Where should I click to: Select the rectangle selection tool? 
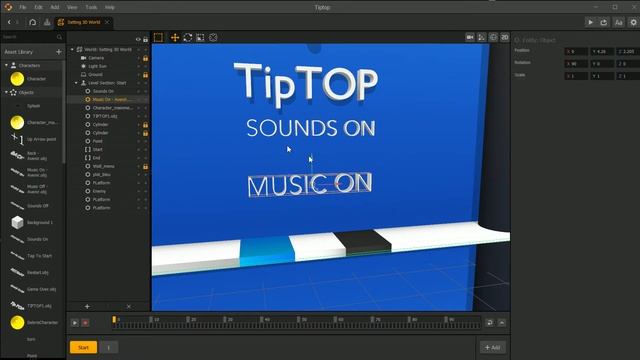click(158, 38)
